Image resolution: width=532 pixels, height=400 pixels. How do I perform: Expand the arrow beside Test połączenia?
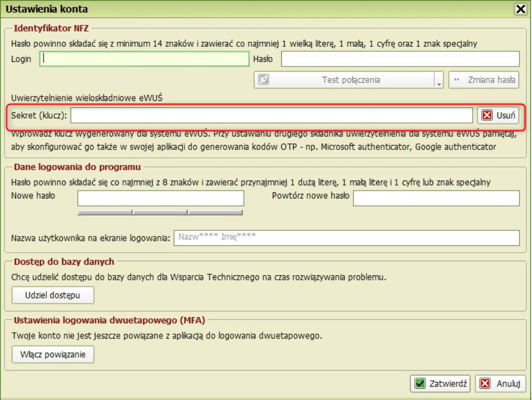[439, 81]
